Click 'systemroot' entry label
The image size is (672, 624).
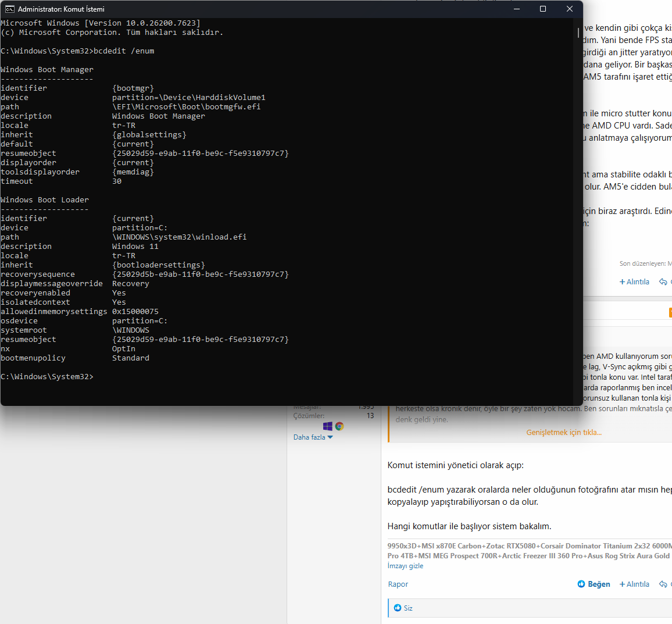(x=24, y=330)
